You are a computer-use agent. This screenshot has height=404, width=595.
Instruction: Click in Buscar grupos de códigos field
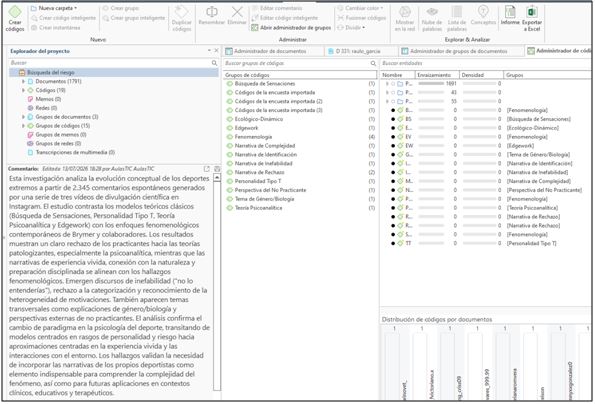click(x=296, y=63)
